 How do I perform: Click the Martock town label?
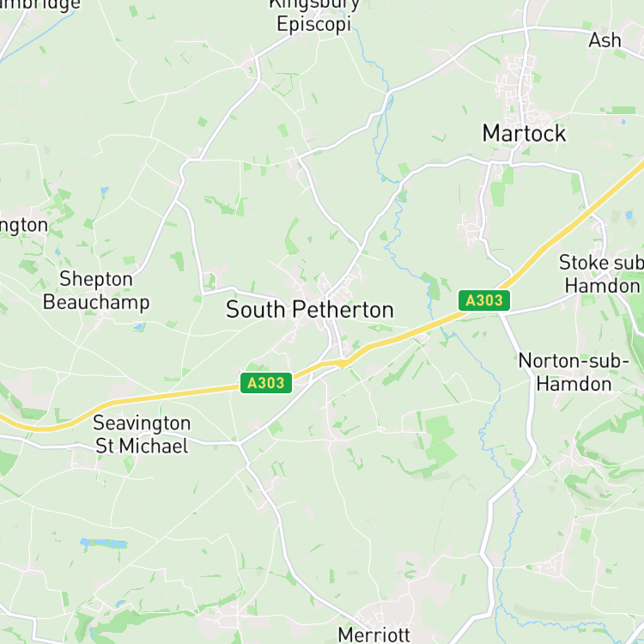[x=524, y=133]
